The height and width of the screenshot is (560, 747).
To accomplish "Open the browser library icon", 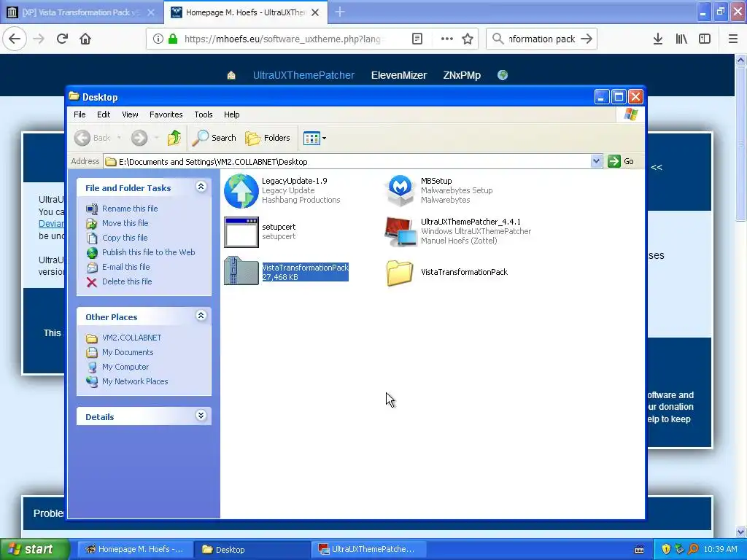I will 681,39.
